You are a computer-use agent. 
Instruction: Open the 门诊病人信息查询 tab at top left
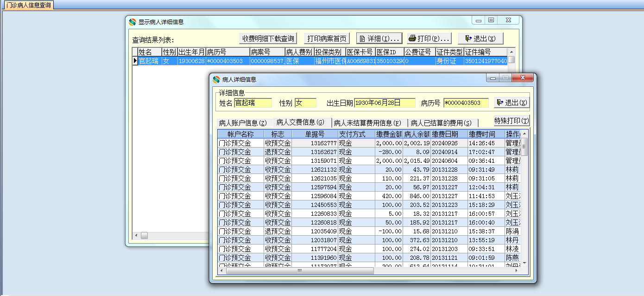(28, 5)
